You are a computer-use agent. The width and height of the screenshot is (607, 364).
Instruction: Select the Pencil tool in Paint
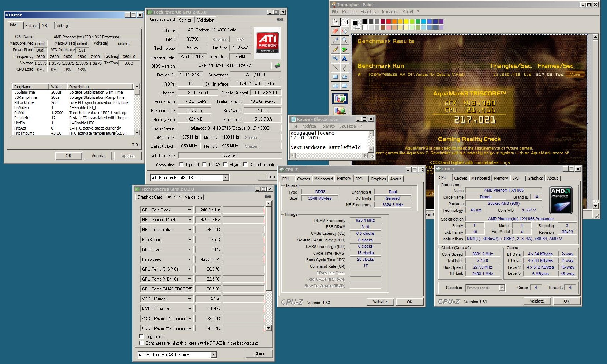coord(336,49)
